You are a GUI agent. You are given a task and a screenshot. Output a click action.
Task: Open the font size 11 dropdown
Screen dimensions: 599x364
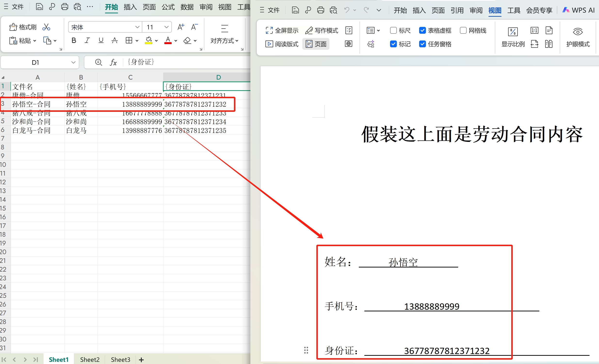(x=167, y=27)
